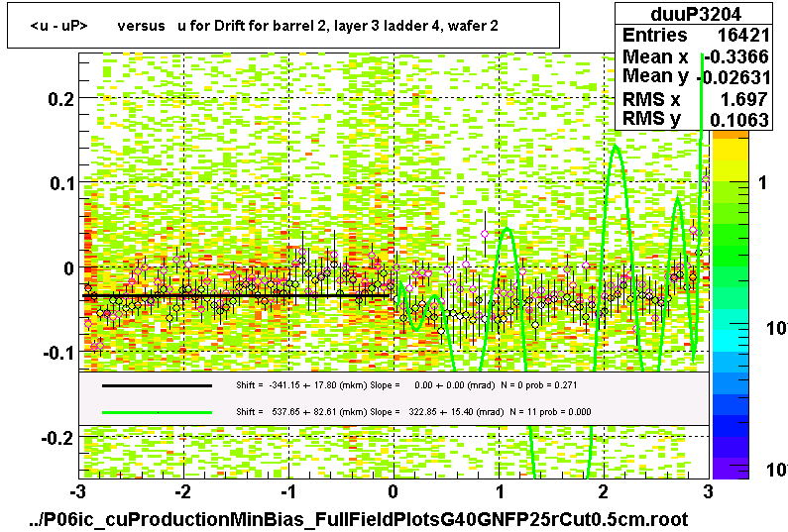Click the RMS x value 1.697
Viewport: 788px width, 532px height.
(x=743, y=99)
